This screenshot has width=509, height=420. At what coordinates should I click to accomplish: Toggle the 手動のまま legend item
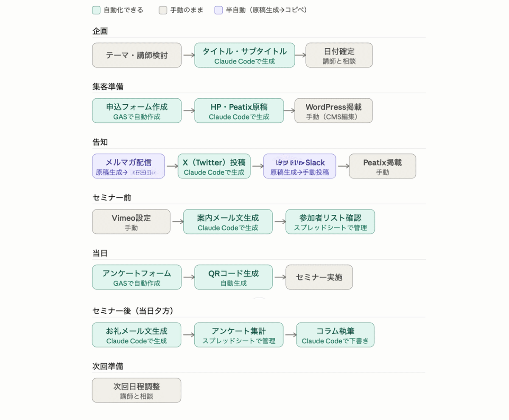pos(163,9)
